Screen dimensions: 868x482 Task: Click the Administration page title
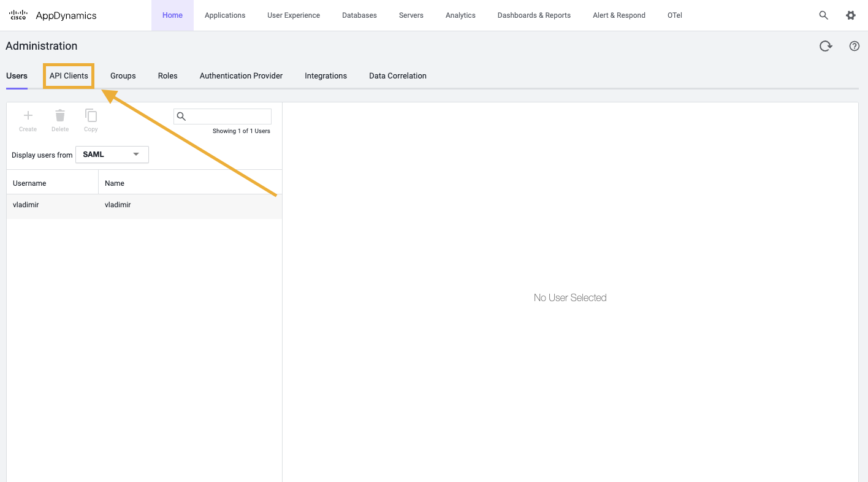click(x=42, y=46)
